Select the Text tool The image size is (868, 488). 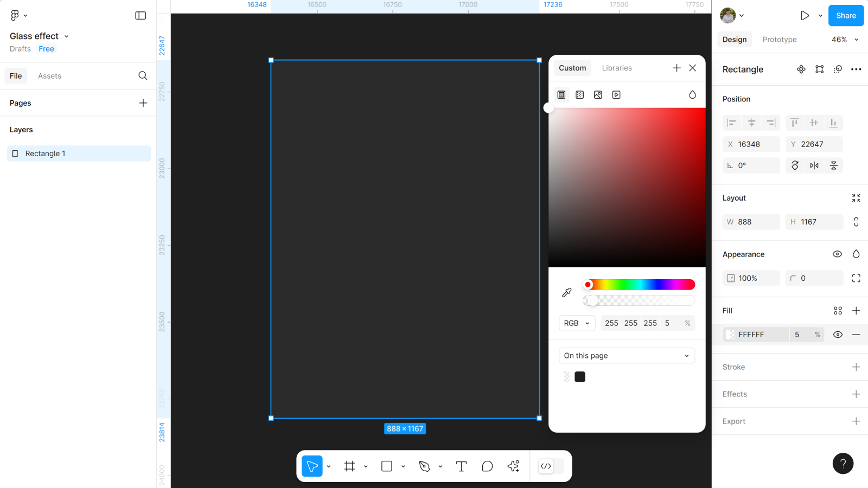tap(461, 466)
